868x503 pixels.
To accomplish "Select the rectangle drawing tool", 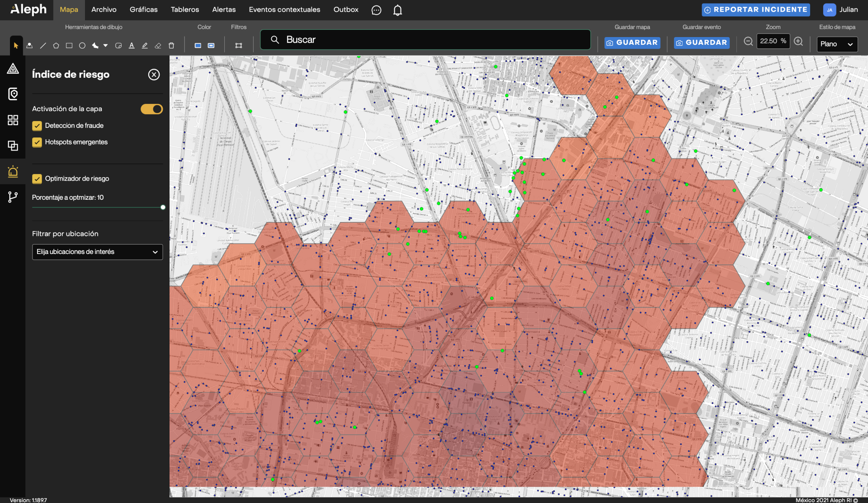I will [x=69, y=45].
